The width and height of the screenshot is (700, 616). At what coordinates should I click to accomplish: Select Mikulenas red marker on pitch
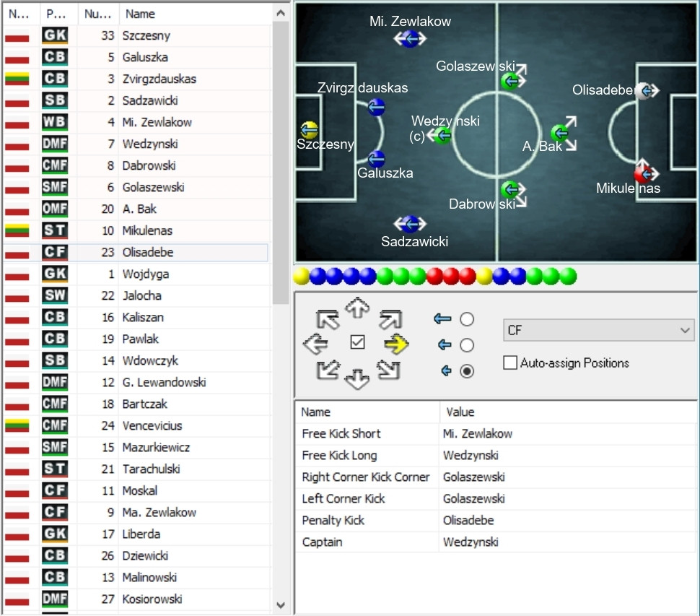(x=644, y=174)
